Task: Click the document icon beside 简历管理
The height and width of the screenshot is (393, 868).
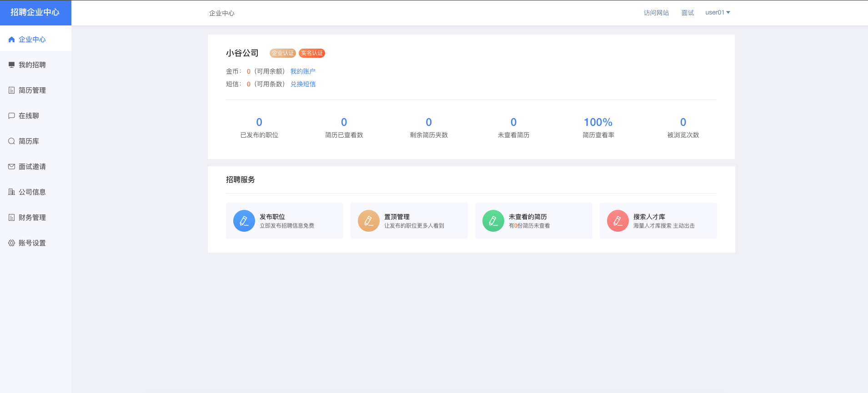Action: (x=12, y=90)
